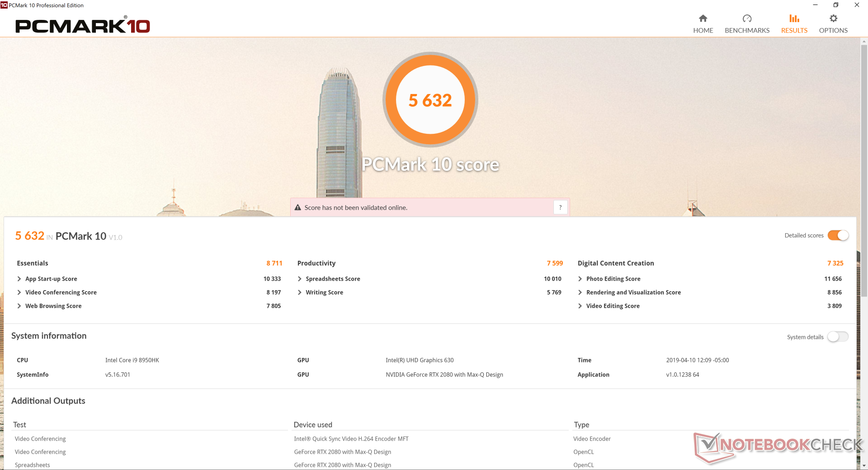This screenshot has width=868, height=470.
Task: Click the Spreadsheets row in Additional Outputs
Action: click(x=32, y=465)
